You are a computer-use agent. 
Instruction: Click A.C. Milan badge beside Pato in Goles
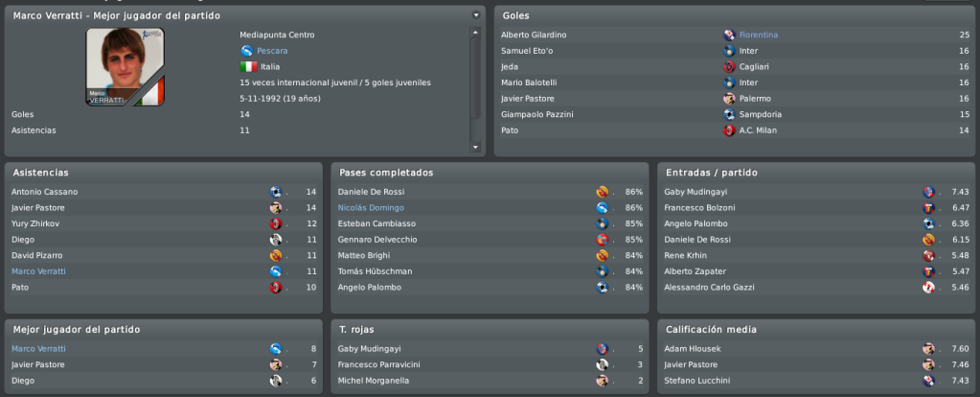[x=729, y=130]
